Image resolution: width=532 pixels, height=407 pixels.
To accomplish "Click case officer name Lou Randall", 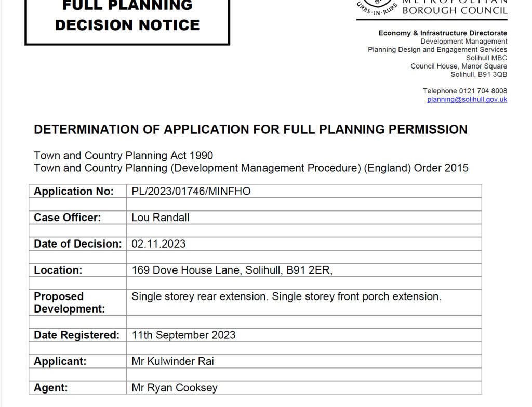I will [x=160, y=218].
